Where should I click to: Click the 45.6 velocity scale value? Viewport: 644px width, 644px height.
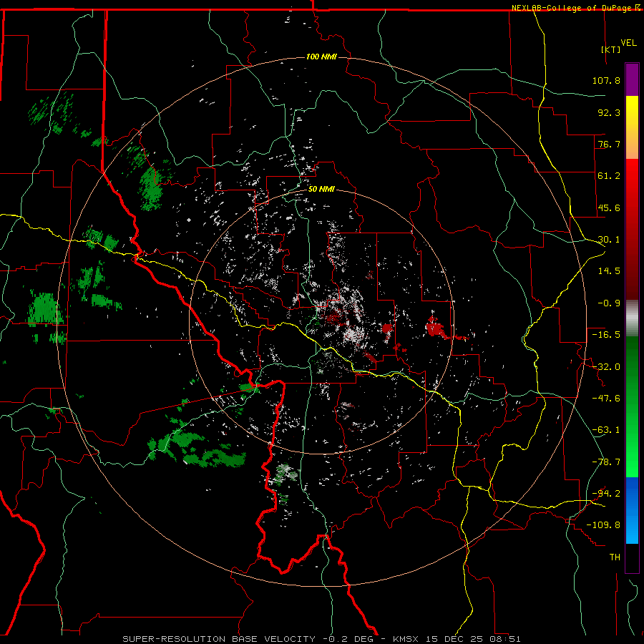tap(609, 208)
